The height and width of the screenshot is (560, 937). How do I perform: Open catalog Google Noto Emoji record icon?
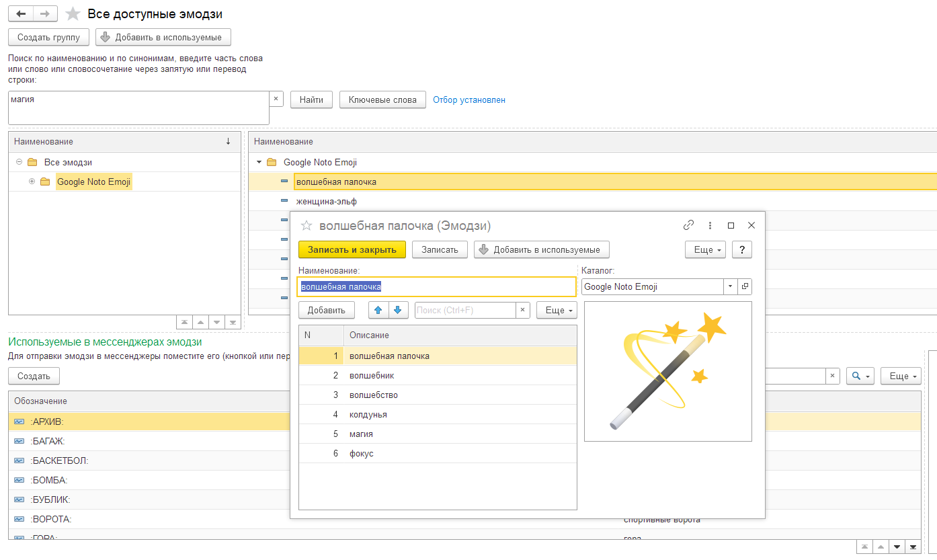pos(745,286)
